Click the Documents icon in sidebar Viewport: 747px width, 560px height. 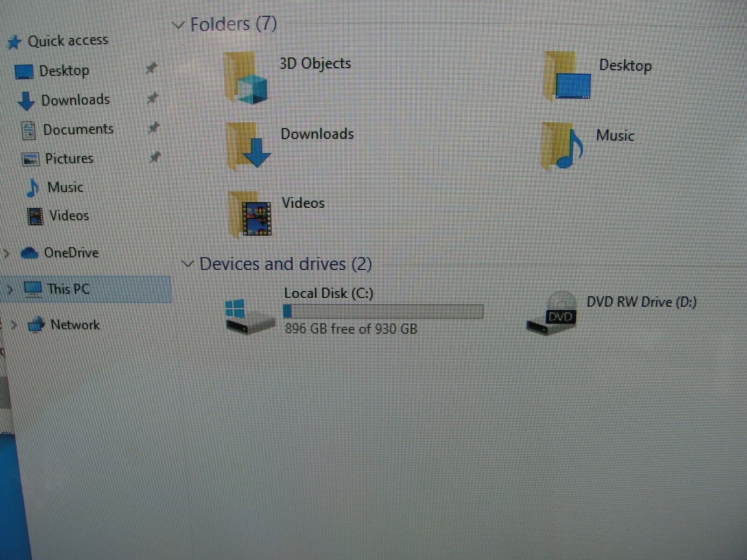(x=29, y=130)
